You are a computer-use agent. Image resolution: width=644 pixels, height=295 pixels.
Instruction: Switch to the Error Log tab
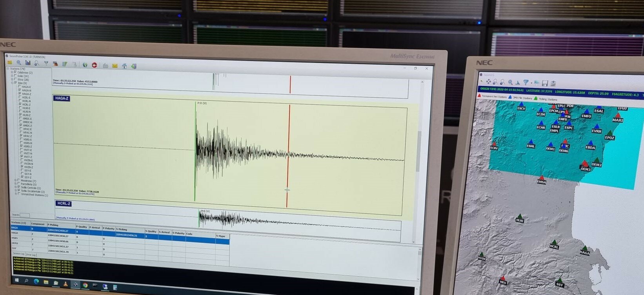click(31, 255)
